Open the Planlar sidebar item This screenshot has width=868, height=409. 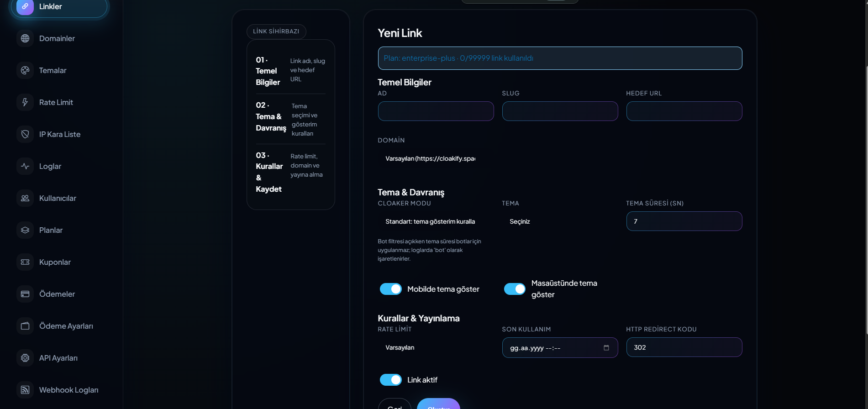(x=51, y=230)
